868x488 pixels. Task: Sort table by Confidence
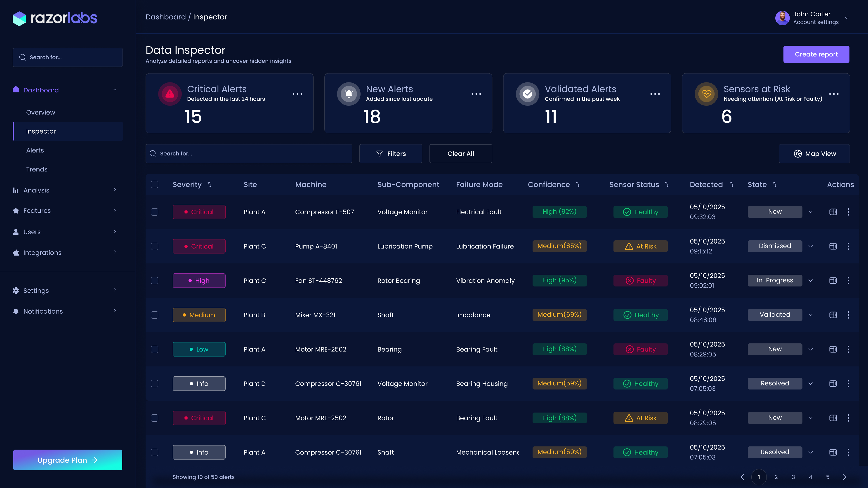pyautogui.click(x=578, y=184)
